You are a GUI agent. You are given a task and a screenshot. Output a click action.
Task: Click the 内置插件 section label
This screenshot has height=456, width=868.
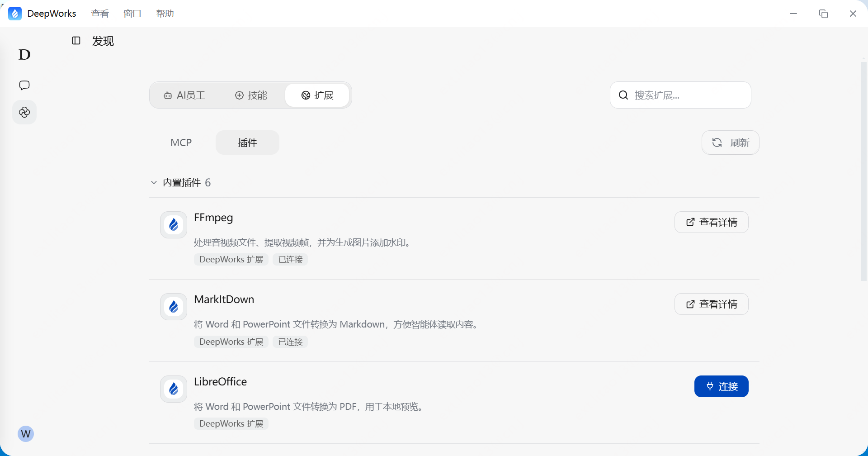click(182, 182)
